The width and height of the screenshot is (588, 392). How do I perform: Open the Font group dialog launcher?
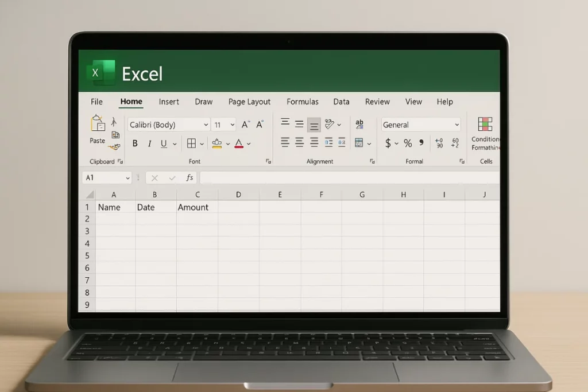[x=268, y=162]
